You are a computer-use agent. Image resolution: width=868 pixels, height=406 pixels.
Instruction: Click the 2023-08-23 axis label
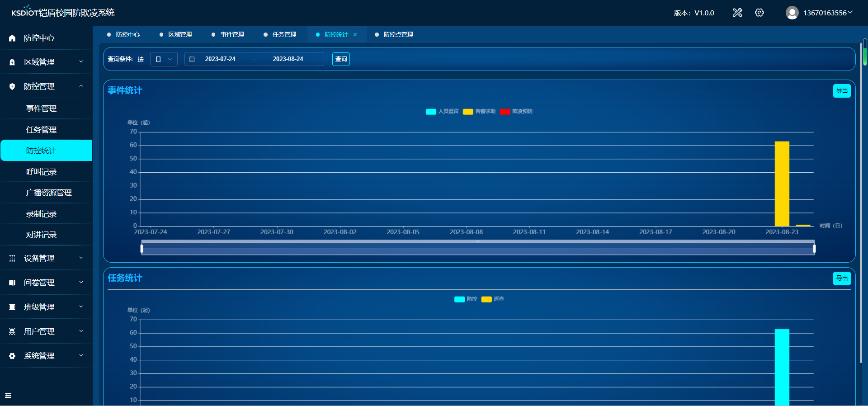click(x=782, y=232)
